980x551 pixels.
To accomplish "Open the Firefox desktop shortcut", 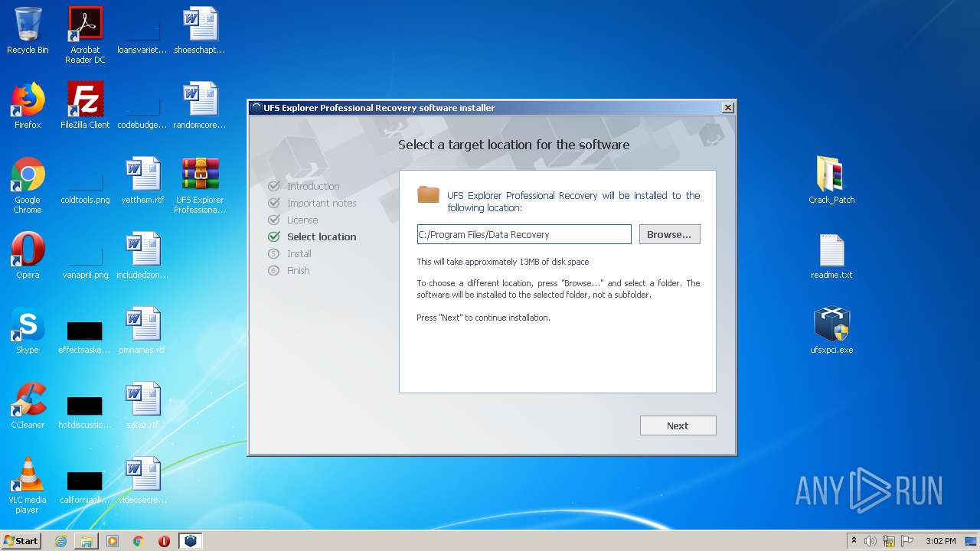I will [x=28, y=106].
